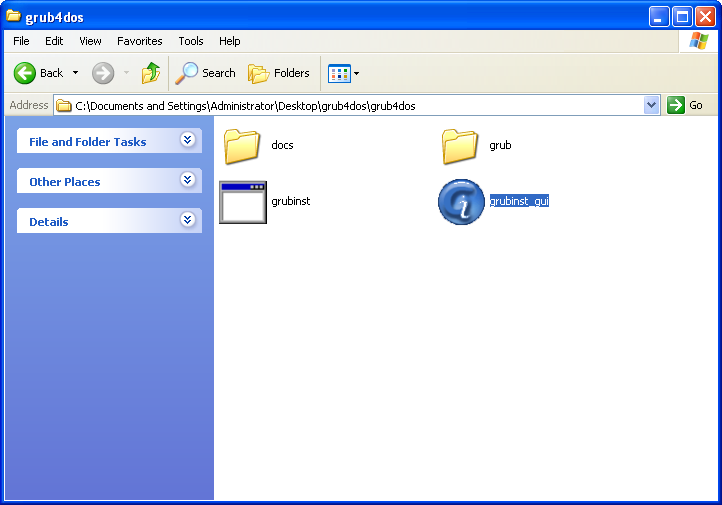Select the grubinst program icon
The image size is (722, 505).
pos(243,202)
